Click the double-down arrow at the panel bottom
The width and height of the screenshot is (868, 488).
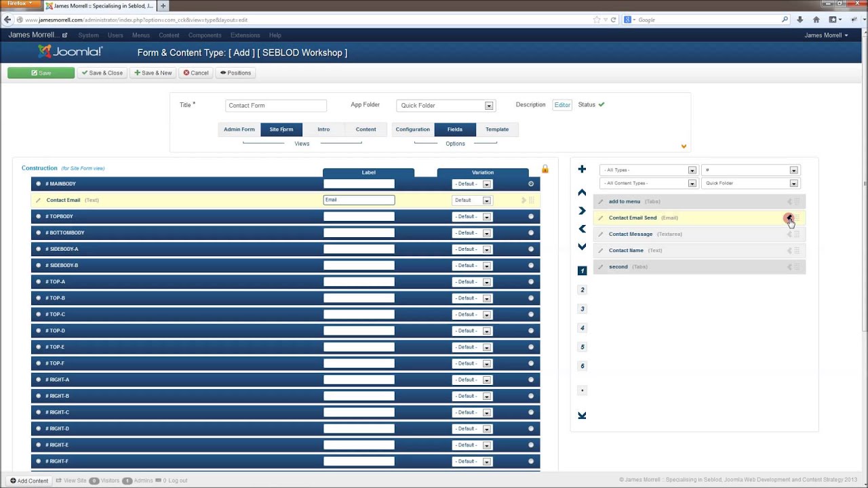[582, 415]
